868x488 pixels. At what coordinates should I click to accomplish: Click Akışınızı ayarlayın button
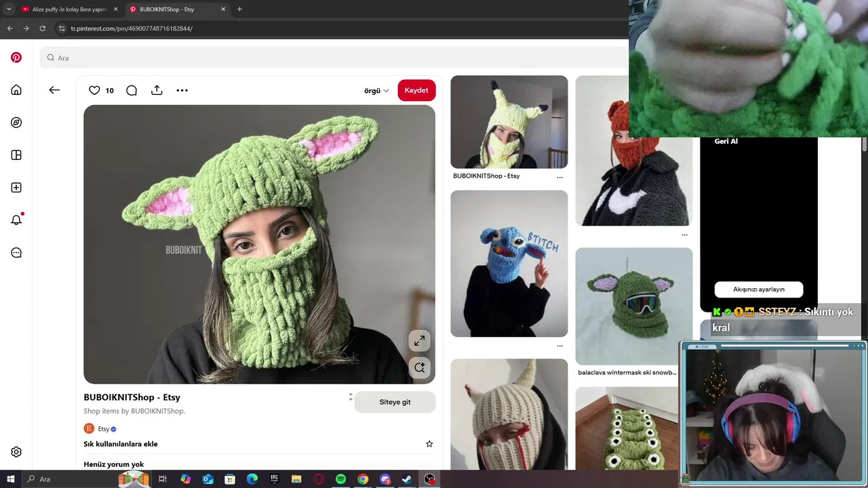pos(759,289)
